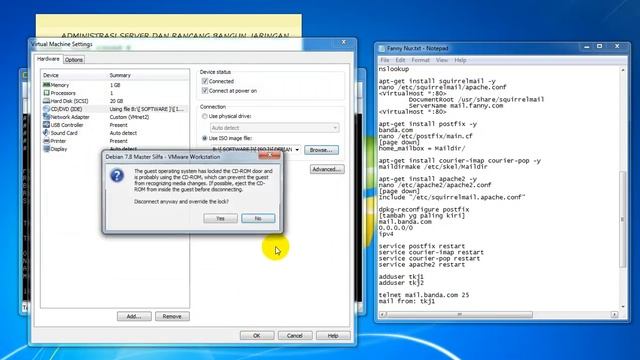
Task: Click the Browse... button
Action: 321,150
